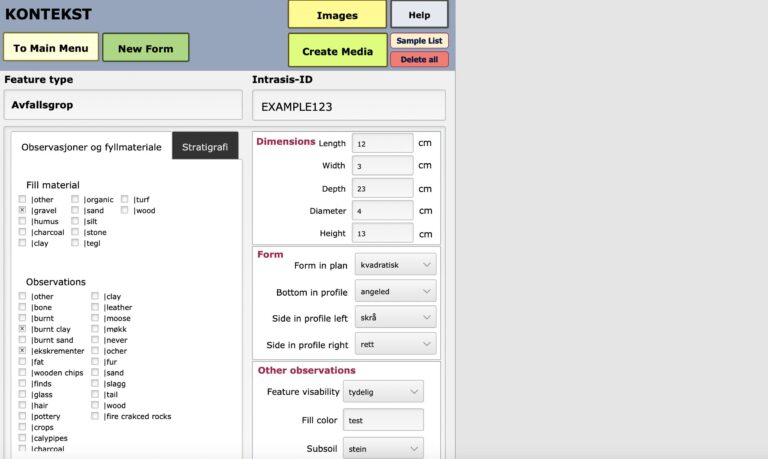Check the fill material sand checkbox
Viewport: 768px width, 459px height.
75,210
